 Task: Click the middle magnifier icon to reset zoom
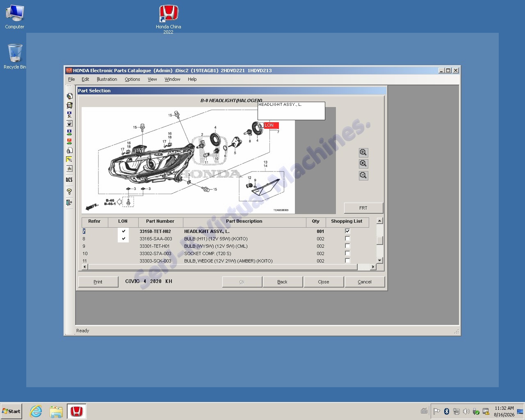click(363, 164)
